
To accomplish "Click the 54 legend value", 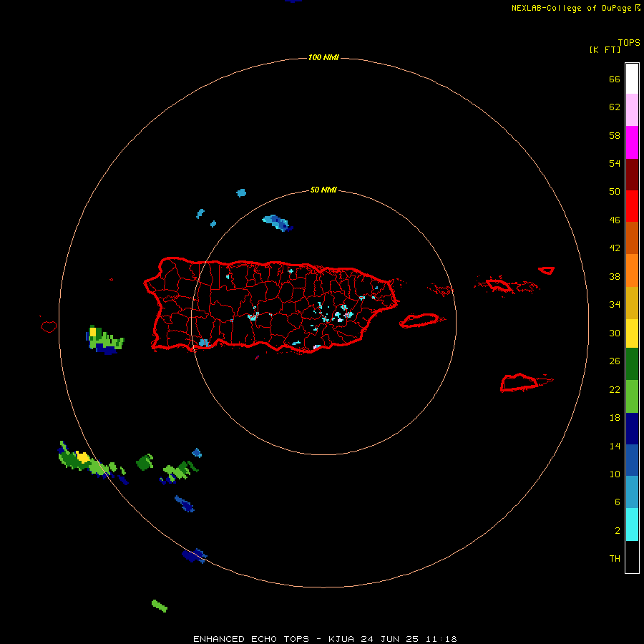I will point(615,163).
